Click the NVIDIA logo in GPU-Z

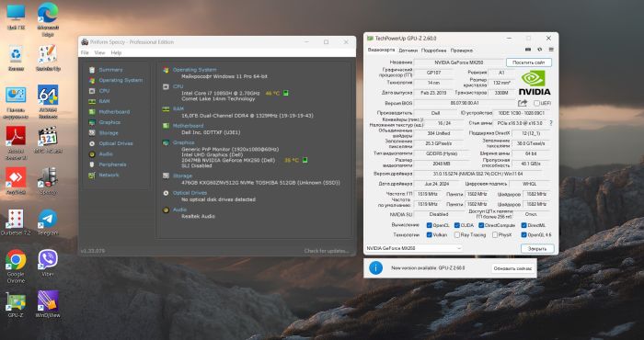(534, 83)
